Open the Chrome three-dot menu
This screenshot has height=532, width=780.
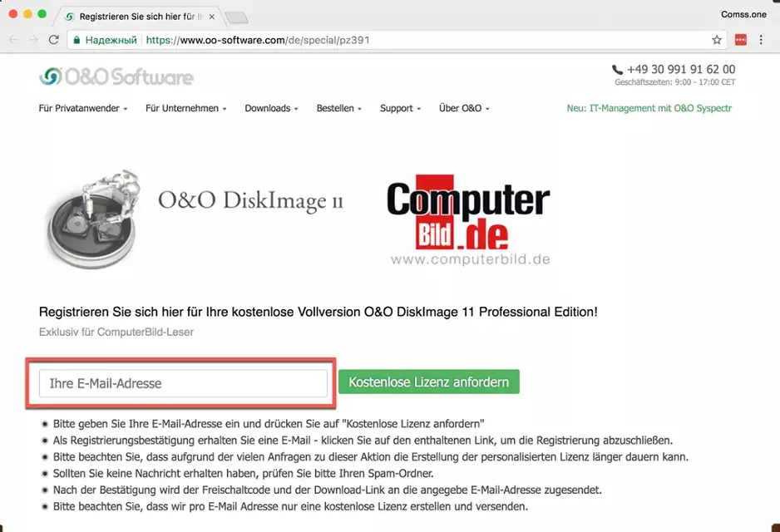(x=761, y=40)
